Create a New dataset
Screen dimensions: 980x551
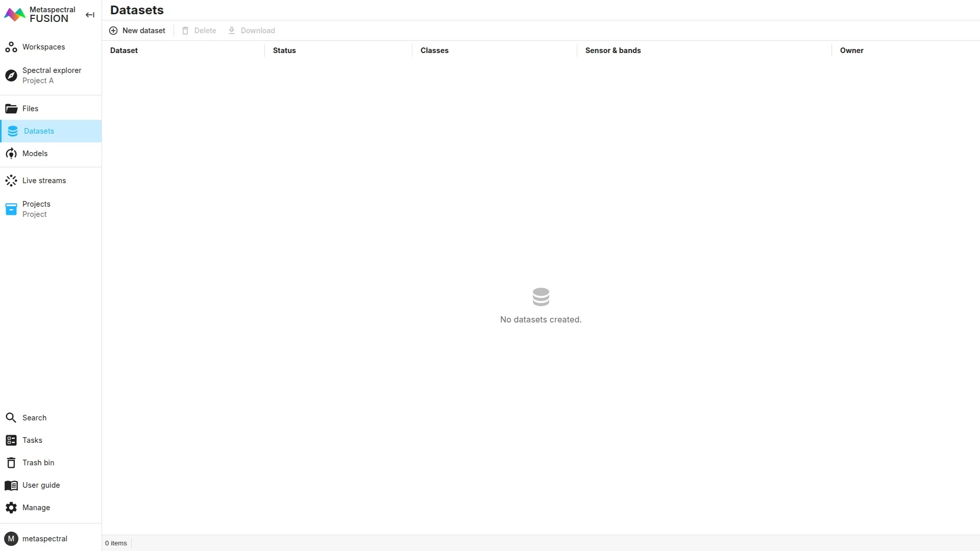(137, 31)
